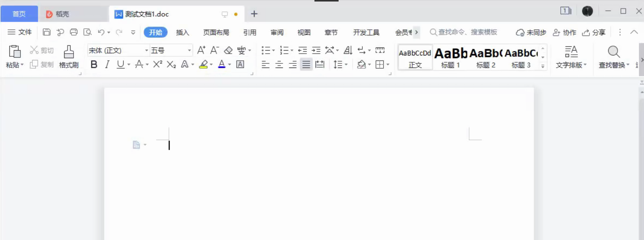Toggle Italic formatting
644x240 pixels.
click(x=107, y=65)
